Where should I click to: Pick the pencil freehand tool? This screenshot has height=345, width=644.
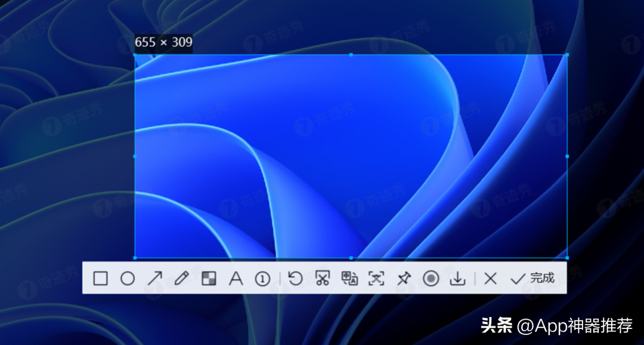point(182,278)
